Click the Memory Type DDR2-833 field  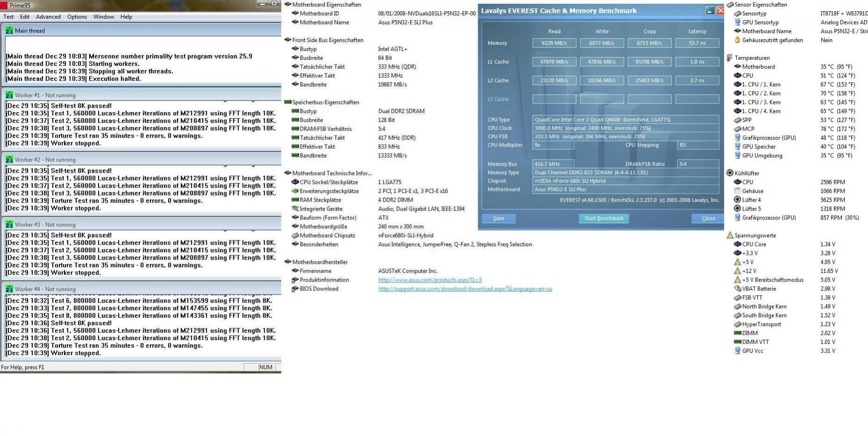click(626, 173)
